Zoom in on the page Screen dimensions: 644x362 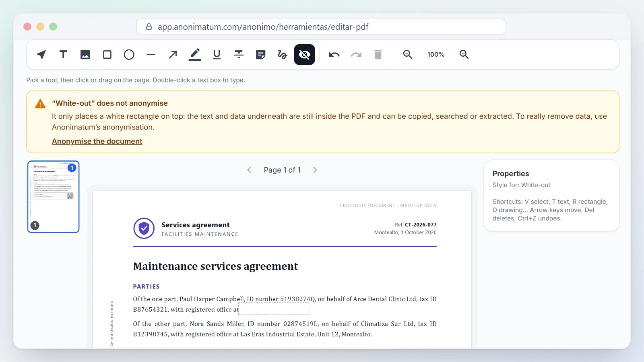(464, 55)
